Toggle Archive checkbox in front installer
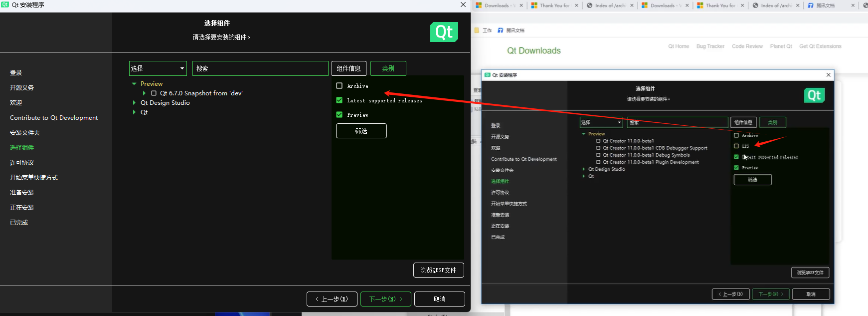 point(340,86)
